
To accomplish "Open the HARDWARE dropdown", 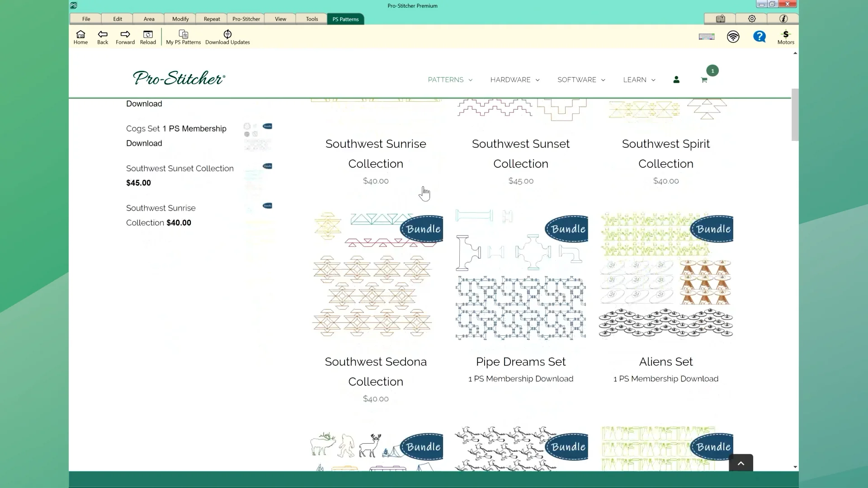I will pos(514,80).
